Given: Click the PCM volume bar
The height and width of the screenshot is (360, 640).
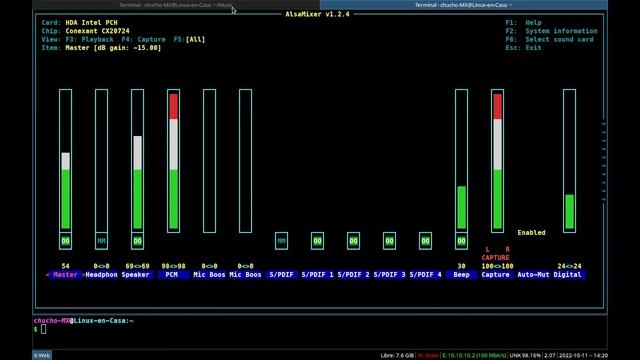Looking at the screenshot, I should [173, 161].
